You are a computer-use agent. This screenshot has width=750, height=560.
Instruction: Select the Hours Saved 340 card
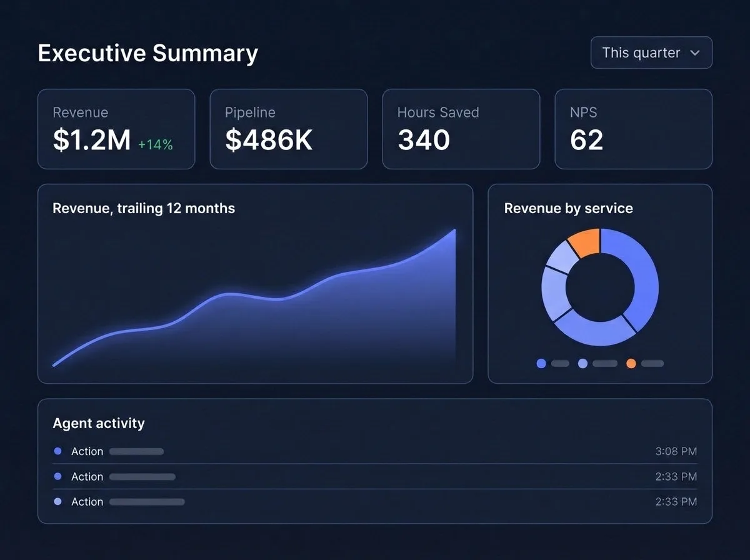pyautogui.click(x=461, y=129)
